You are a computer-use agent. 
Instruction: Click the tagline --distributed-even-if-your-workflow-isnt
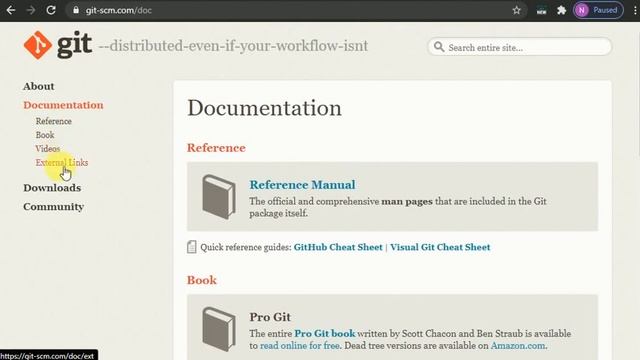point(233,46)
